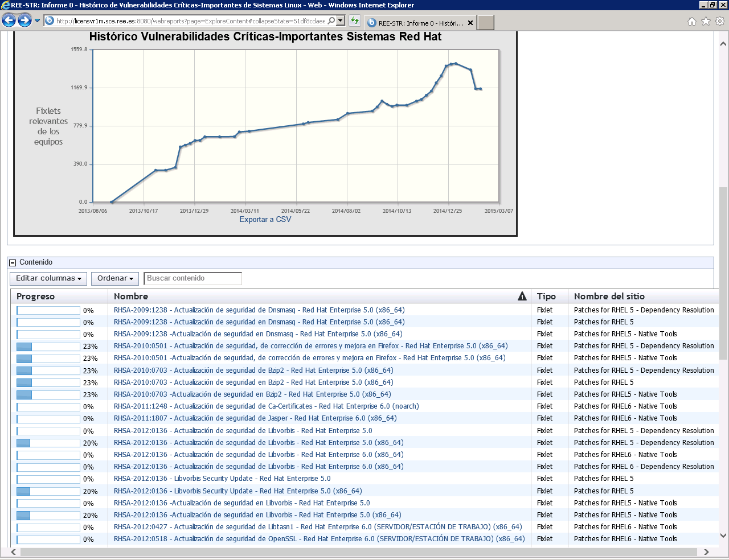Open the Tools gear icon
The height and width of the screenshot is (560, 729).
720,22
